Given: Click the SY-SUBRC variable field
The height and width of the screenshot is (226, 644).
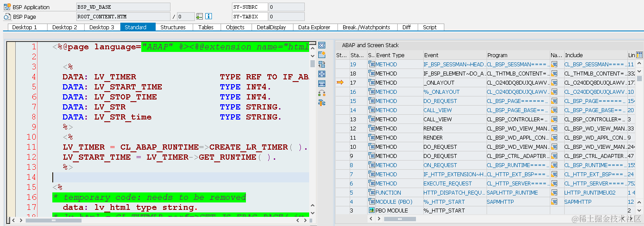Looking at the screenshot, I should click(x=250, y=7).
